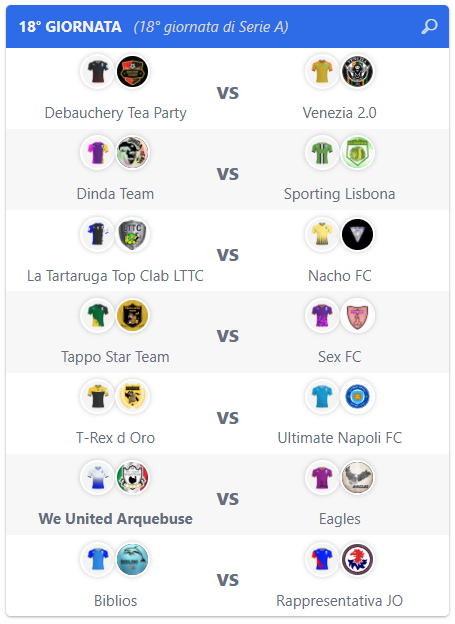Click Rappresentativa JO team name
The height and width of the screenshot is (624, 455).
tap(340, 601)
